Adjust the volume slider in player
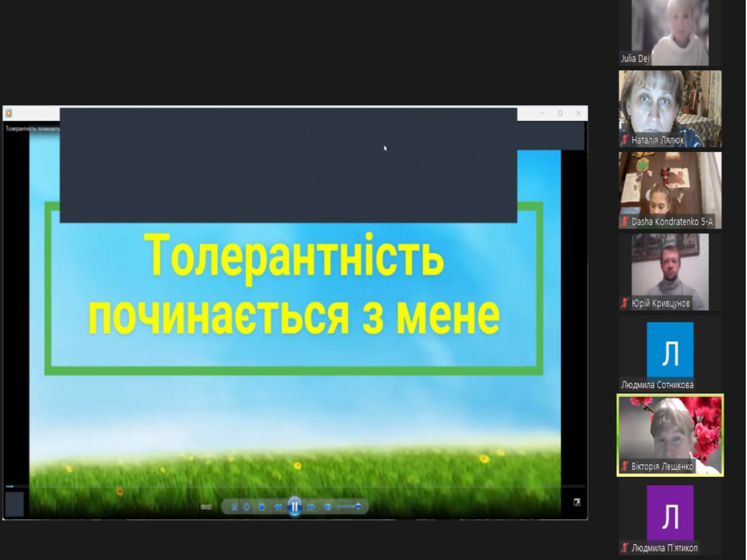The width and height of the screenshot is (747, 560). [x=350, y=507]
